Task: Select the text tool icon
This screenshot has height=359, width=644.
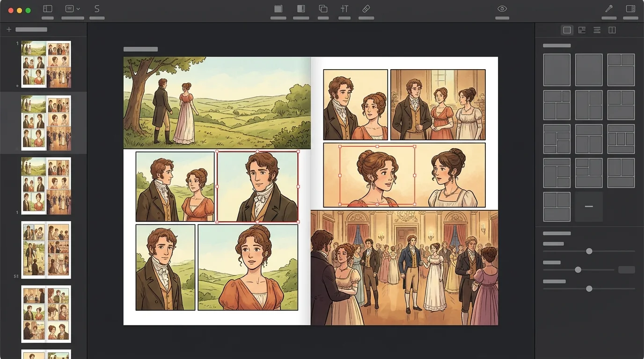Action: (344, 8)
